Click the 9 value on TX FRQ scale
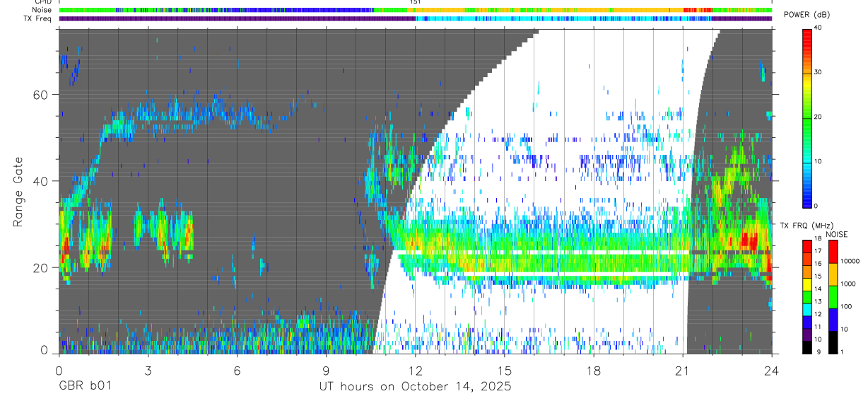Image resolution: width=868 pixels, height=401 pixels. point(817,353)
